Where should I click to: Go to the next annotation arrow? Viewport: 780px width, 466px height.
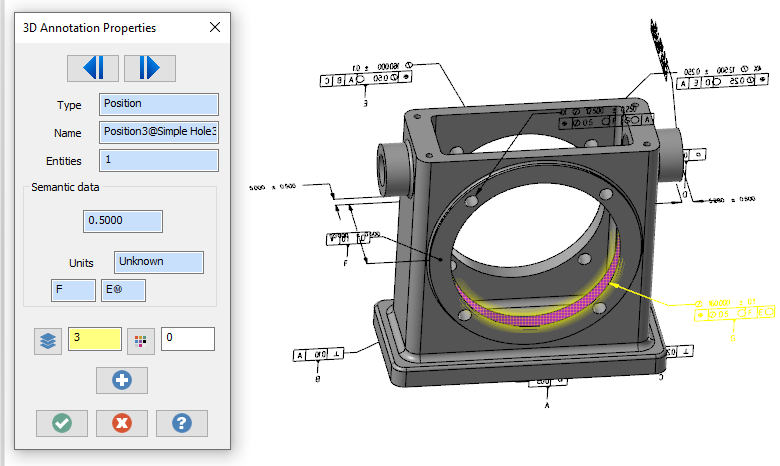[x=150, y=68]
